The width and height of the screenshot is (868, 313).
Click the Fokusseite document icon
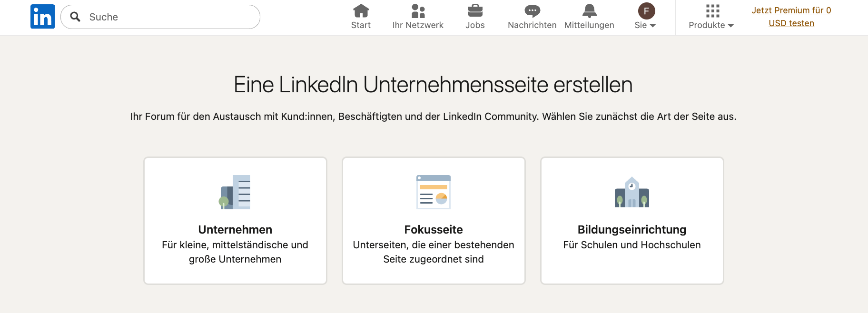tap(433, 192)
